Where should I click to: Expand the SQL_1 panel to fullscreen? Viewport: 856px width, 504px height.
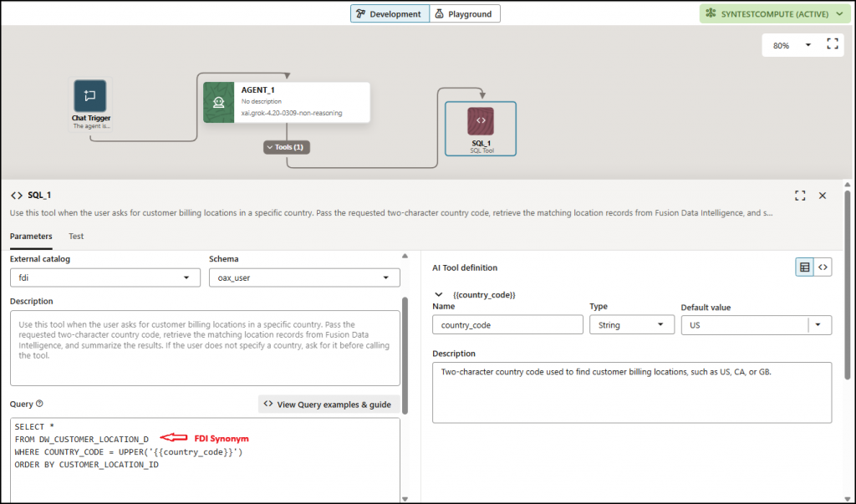(800, 196)
